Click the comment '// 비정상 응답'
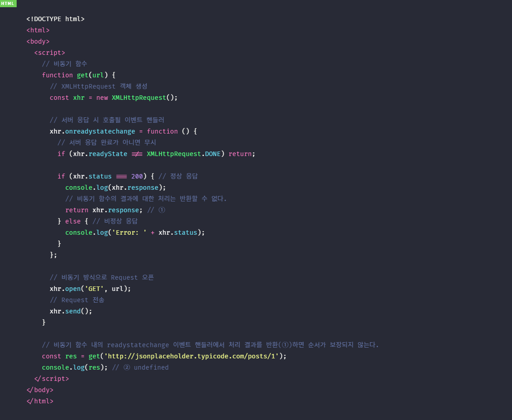 pos(115,221)
